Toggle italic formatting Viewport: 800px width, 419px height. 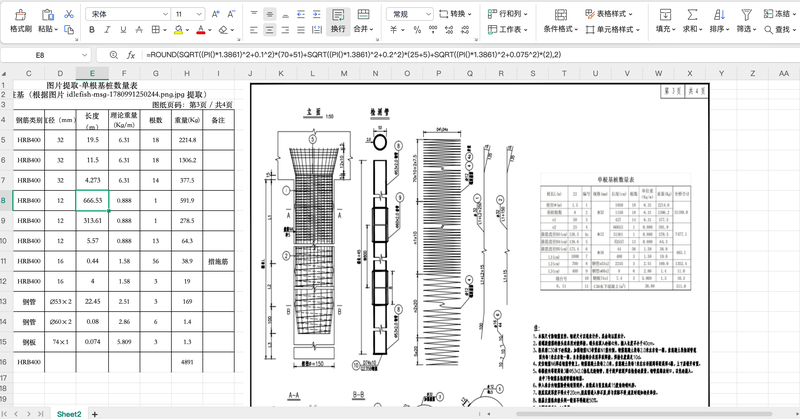(x=107, y=30)
